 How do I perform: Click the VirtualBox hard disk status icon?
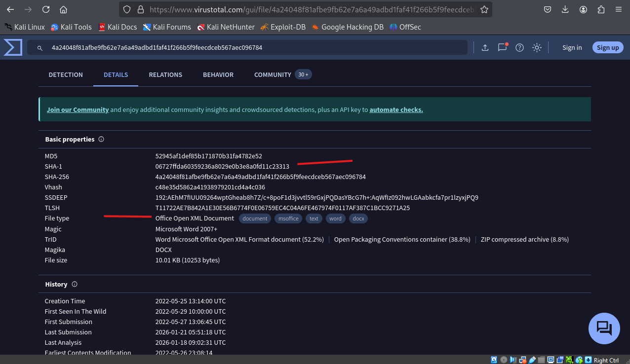point(494,360)
